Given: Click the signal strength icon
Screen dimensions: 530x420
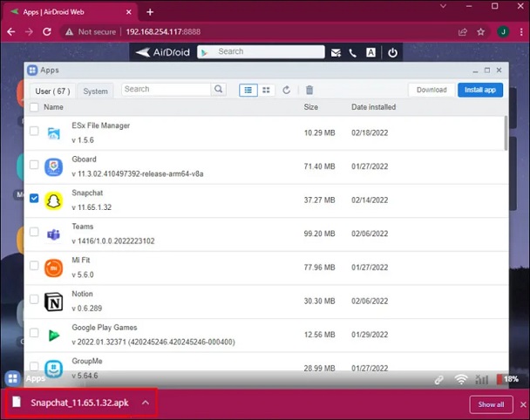Looking at the screenshot, I should 481,379.
